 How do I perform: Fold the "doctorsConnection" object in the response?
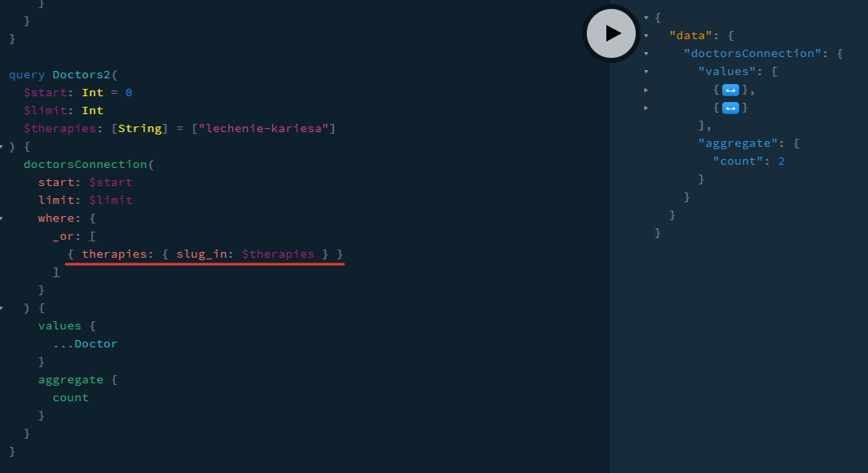coord(646,54)
